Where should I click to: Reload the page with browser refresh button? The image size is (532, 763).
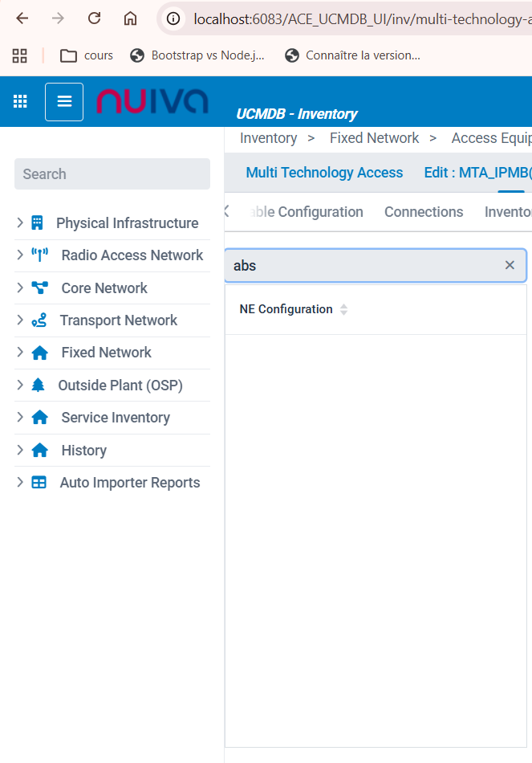94,18
